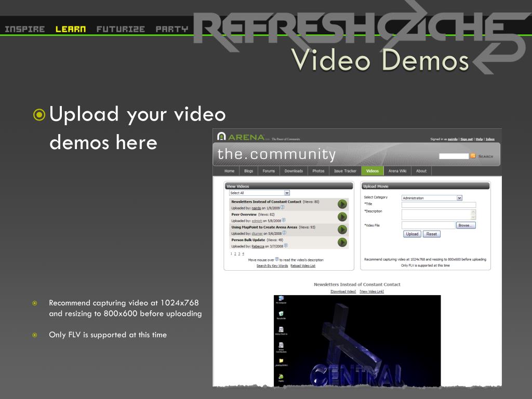The image size is (532, 399).
Task: Click Recycle Bin icon in video preview
Action: [281, 315]
